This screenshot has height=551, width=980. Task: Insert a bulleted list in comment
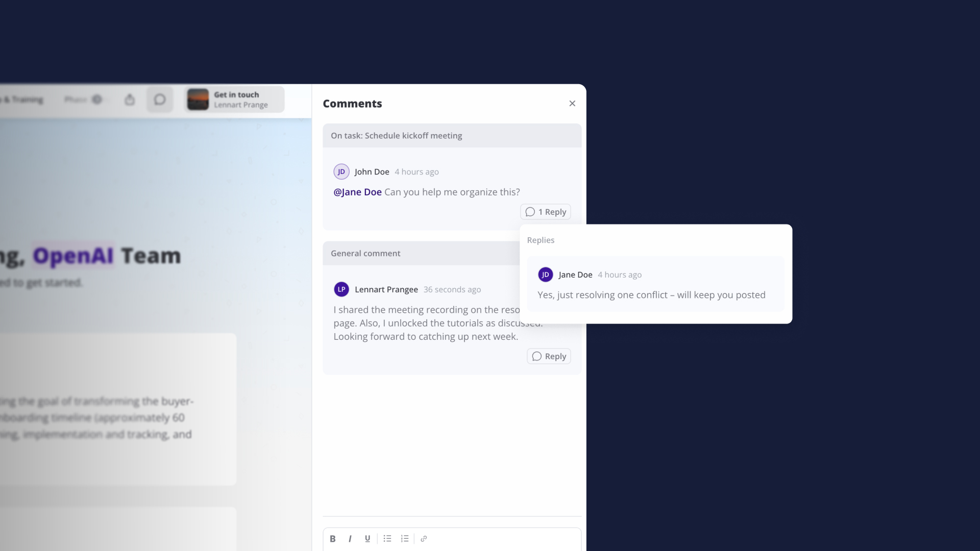pyautogui.click(x=387, y=539)
